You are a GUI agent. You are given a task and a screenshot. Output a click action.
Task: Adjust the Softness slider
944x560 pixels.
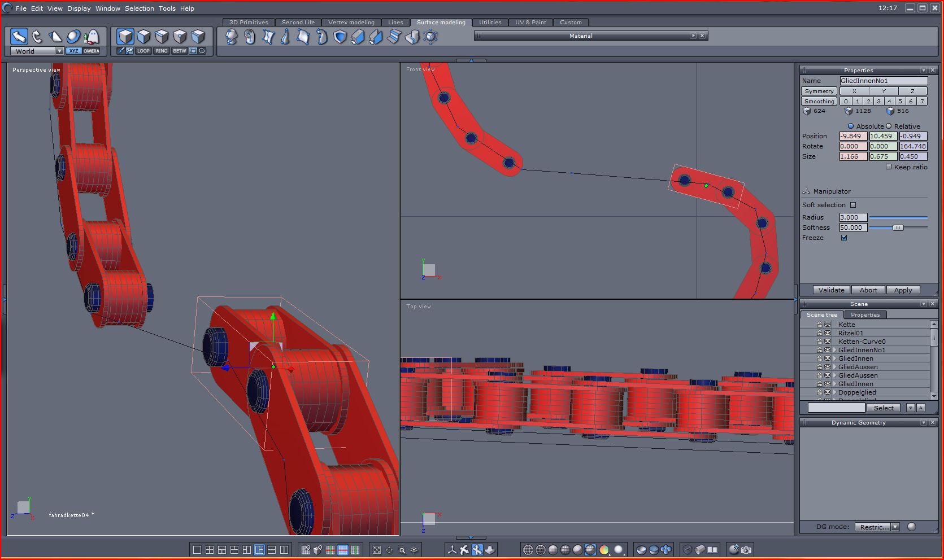coord(898,228)
